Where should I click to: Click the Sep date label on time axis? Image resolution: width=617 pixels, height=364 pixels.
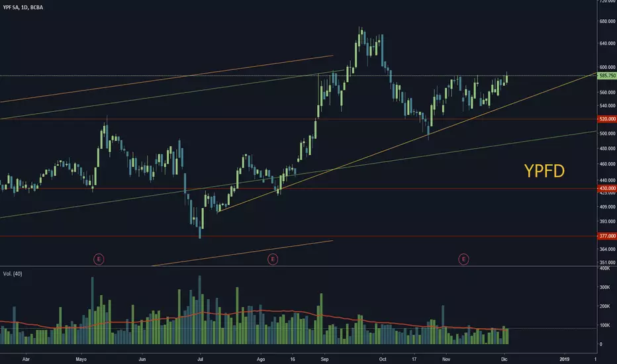pyautogui.click(x=324, y=359)
